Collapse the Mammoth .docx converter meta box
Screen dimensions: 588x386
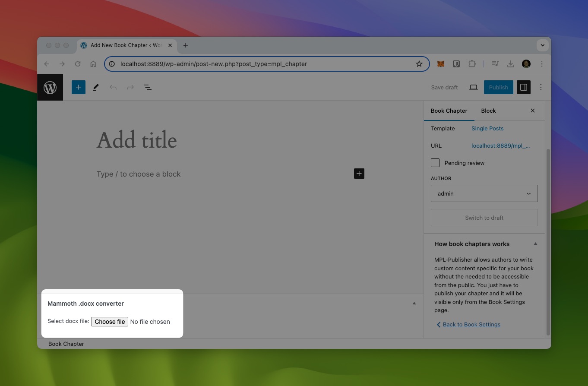coord(414,304)
